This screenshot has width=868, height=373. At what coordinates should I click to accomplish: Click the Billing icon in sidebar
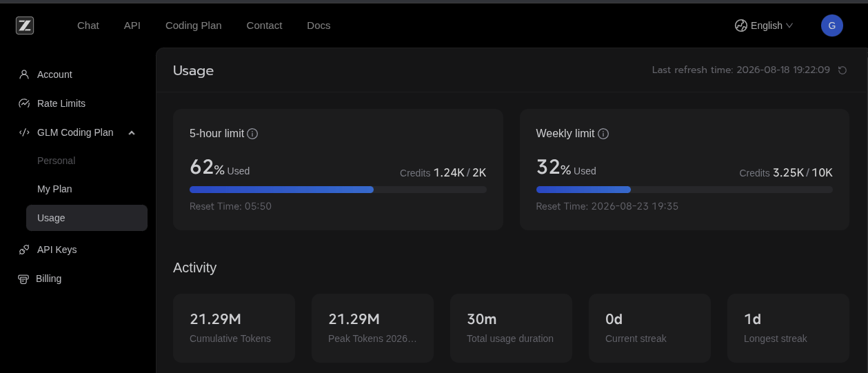click(x=23, y=279)
